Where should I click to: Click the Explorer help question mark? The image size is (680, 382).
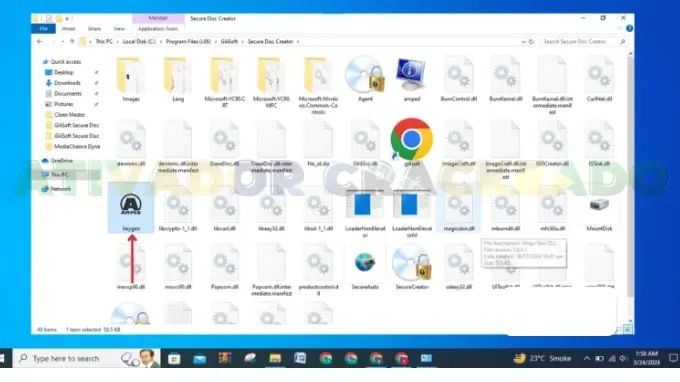click(629, 29)
